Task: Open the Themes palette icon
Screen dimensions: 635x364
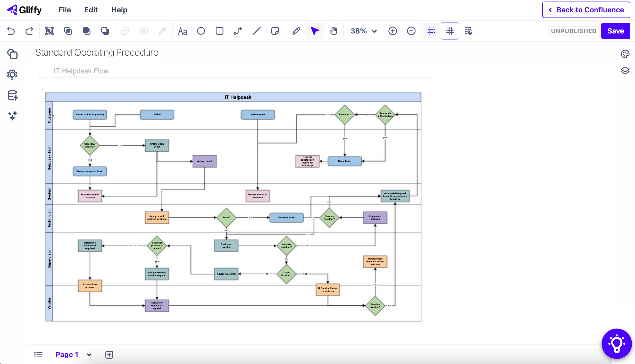Action: coord(625,54)
